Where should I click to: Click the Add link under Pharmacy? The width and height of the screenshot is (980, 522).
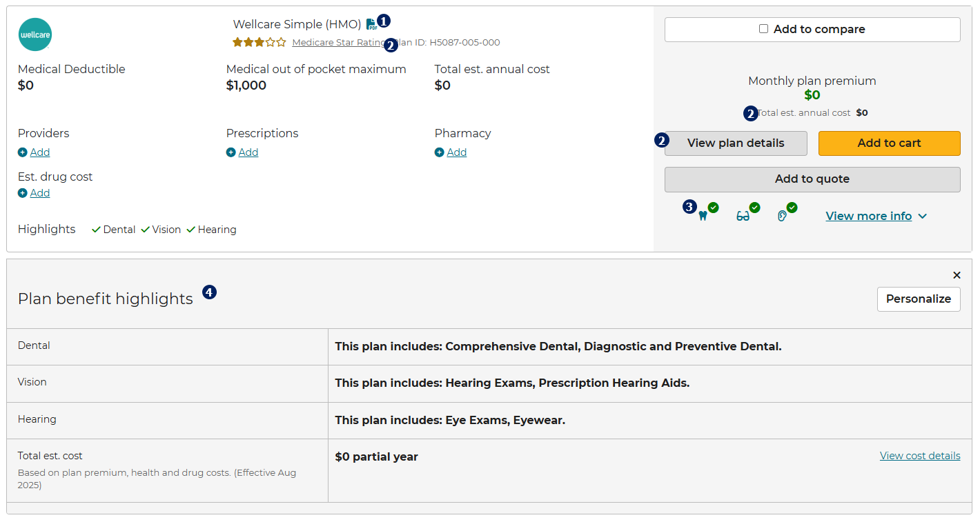click(x=457, y=152)
